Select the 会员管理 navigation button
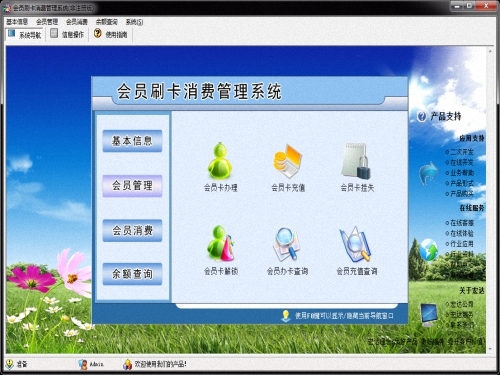 (132, 186)
